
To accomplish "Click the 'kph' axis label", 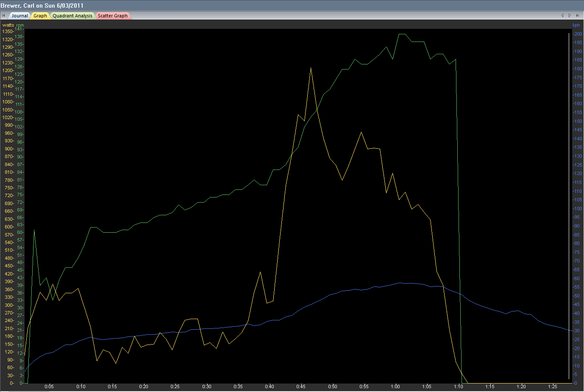I will point(576,25).
